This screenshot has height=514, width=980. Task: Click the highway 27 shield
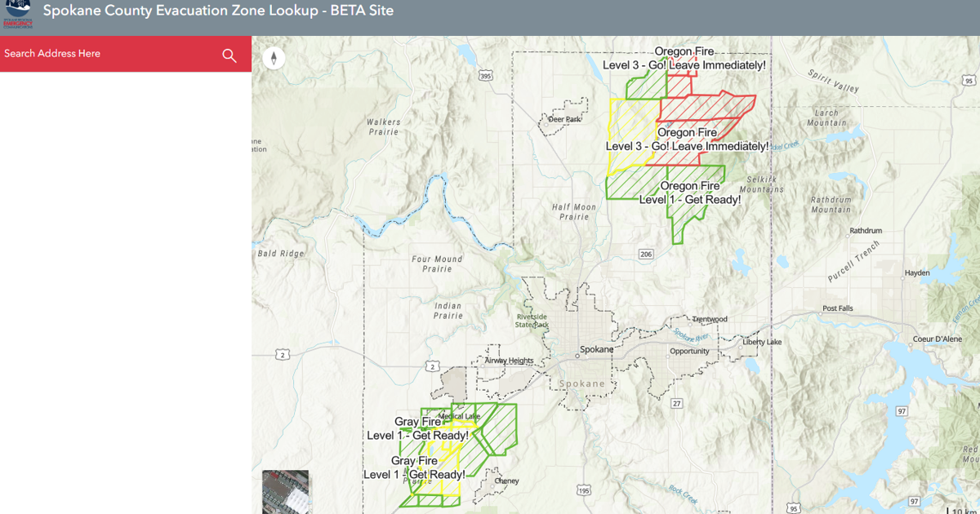tap(677, 404)
